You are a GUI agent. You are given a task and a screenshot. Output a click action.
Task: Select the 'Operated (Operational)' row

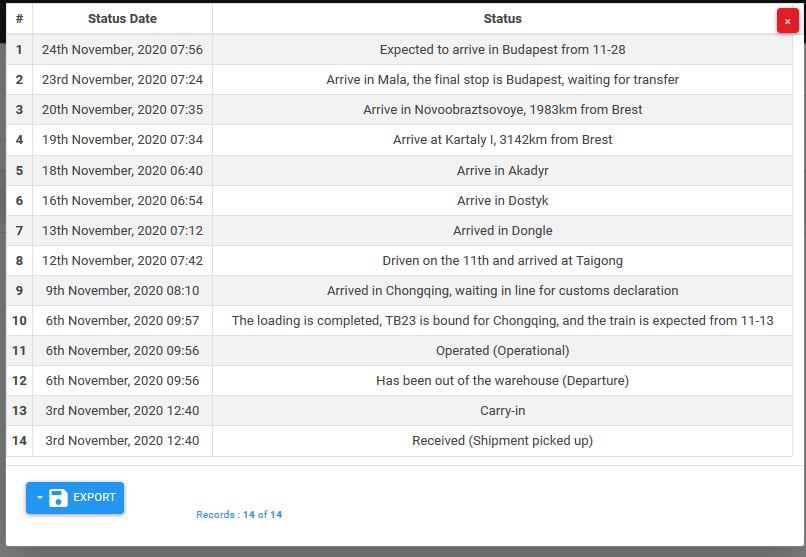(x=502, y=351)
